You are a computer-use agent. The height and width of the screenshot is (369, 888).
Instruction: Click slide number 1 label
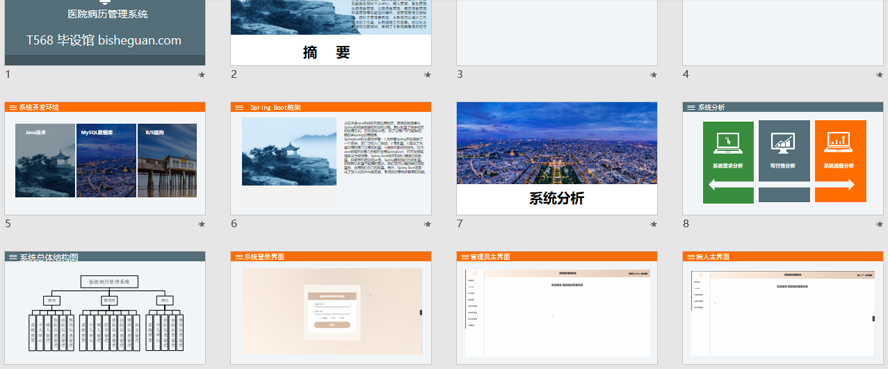(7, 74)
